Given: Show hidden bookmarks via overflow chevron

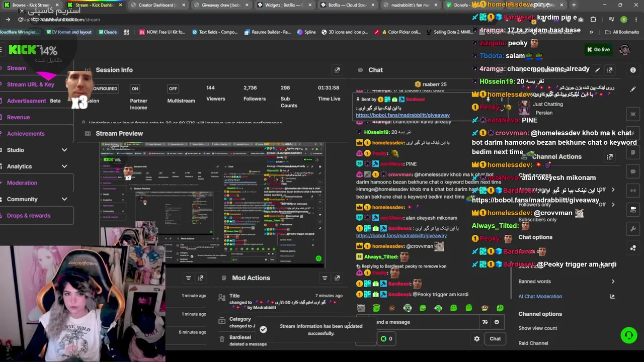Looking at the screenshot, I should [x=591, y=32].
